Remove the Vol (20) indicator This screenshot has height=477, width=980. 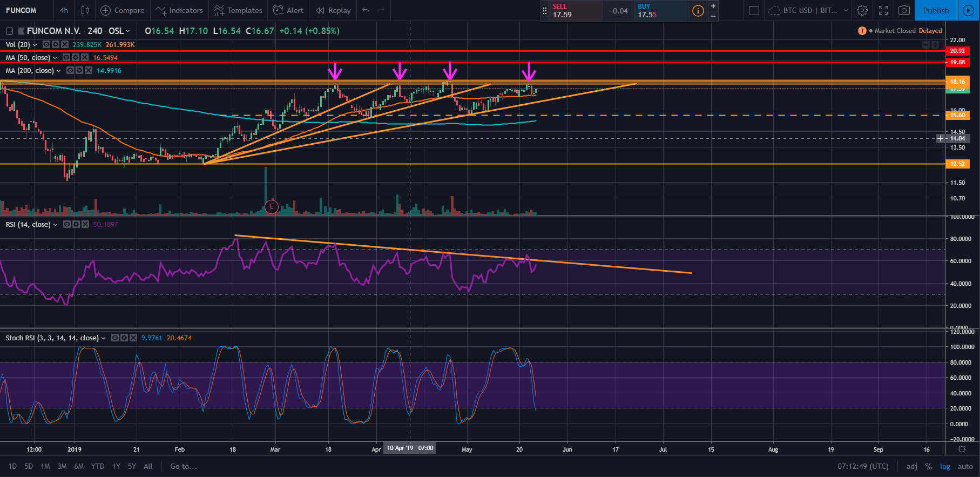(x=65, y=44)
